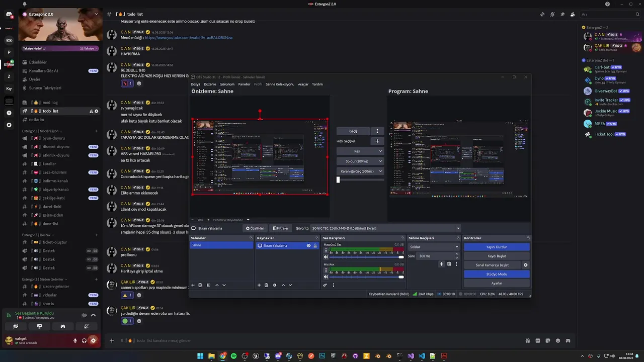Open the Görüntü display selection dropdown
The height and width of the screenshot is (362, 644).
(x=385, y=228)
